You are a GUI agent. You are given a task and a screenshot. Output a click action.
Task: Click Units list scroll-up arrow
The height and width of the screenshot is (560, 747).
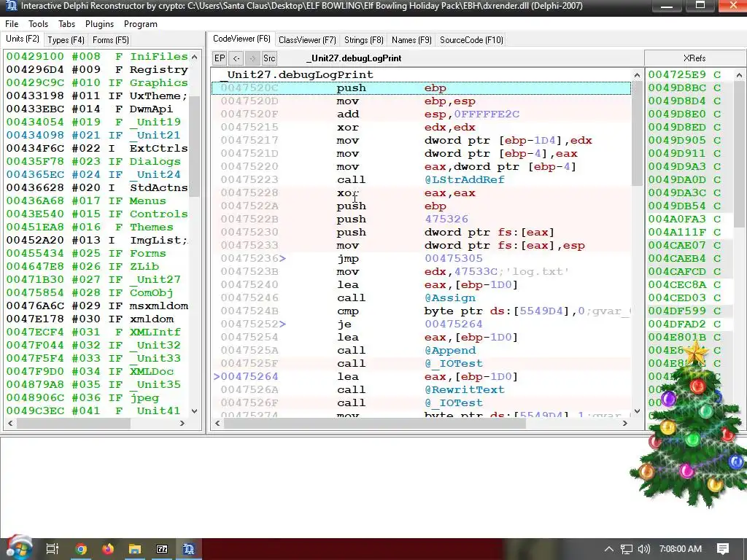(x=194, y=57)
